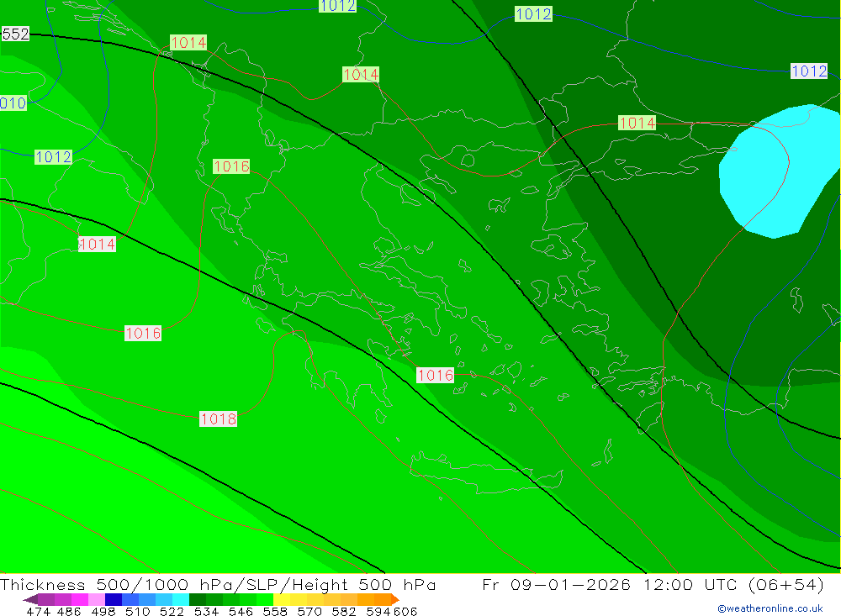Viewport: 841px width, 616px height.
Task: Click legend value 486
Action: click(x=69, y=612)
